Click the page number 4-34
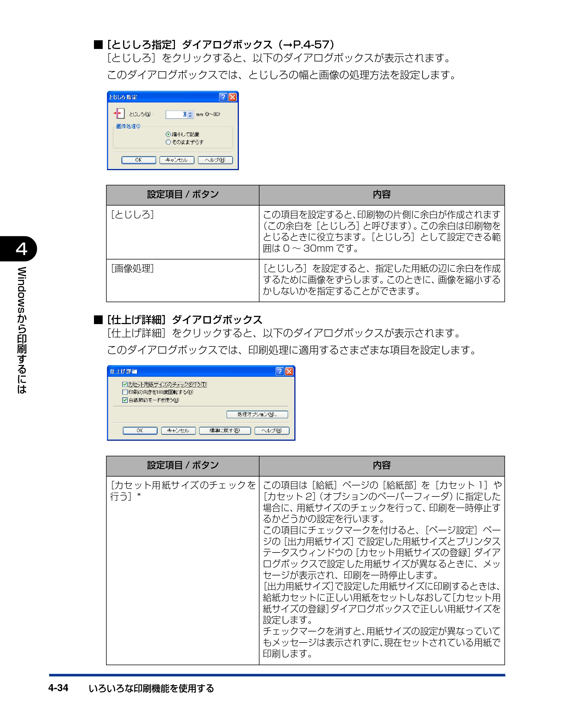Image resolution: width=566 pixels, height=728 pixels. (58, 688)
